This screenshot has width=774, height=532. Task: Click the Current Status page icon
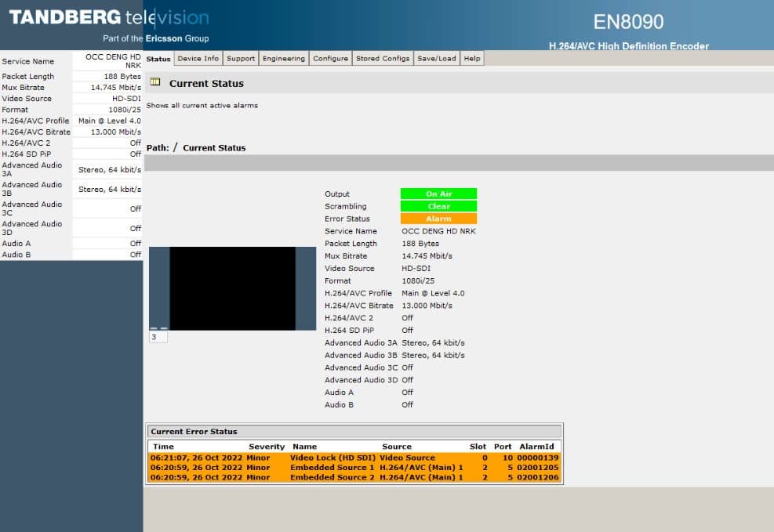(156, 81)
